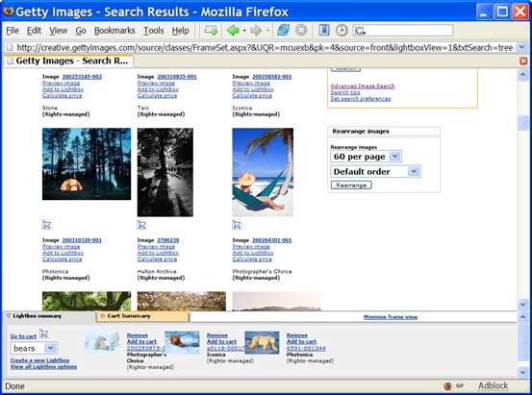532x395 pixels.
Task: Open the Tools menu
Action: click(153, 31)
